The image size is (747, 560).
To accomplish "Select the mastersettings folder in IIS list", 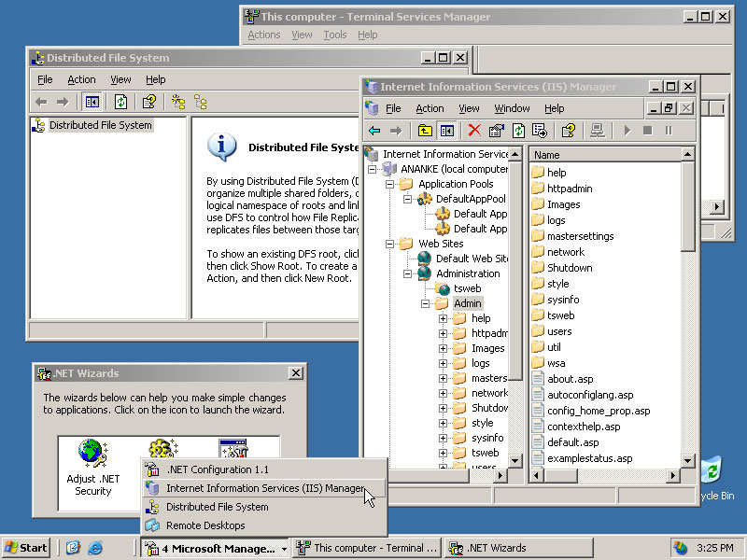I will tap(580, 236).
